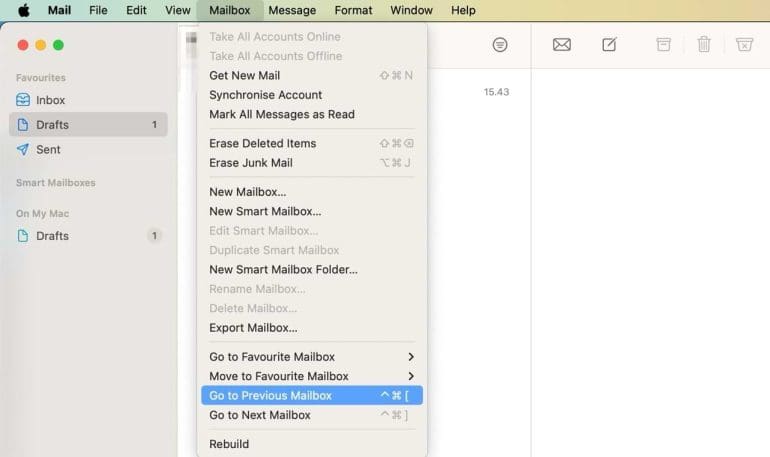
Task: Click the Sent paper-plane icon
Action: (23, 149)
